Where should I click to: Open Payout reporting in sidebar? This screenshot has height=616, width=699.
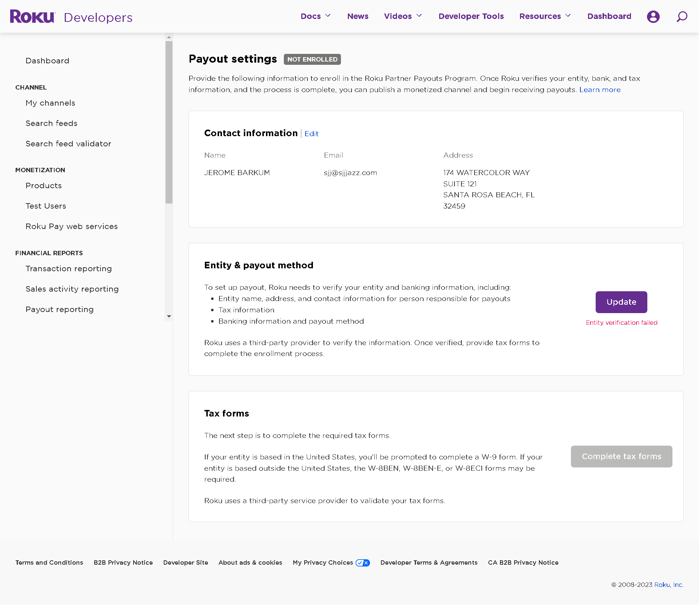[x=60, y=309]
